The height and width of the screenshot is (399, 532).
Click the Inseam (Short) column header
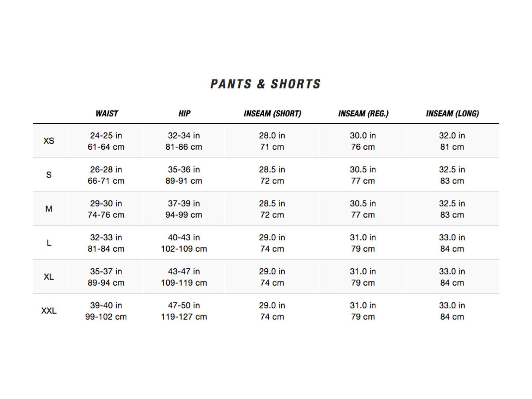272,114
